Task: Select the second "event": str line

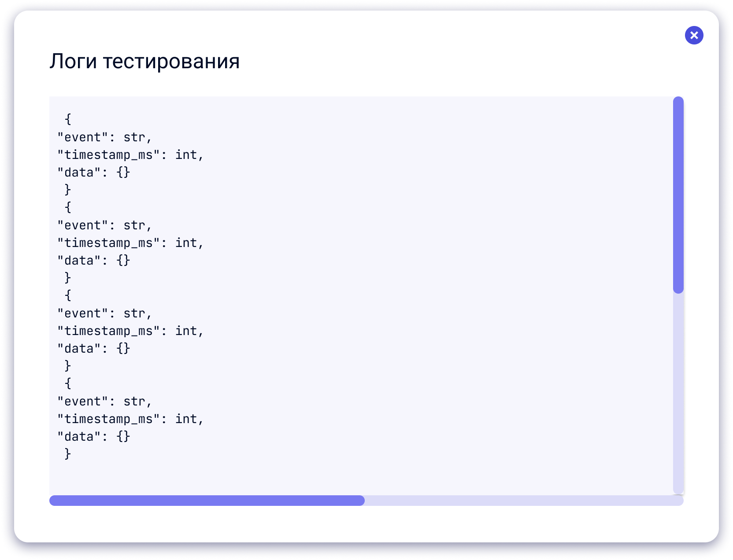Action: [105, 225]
